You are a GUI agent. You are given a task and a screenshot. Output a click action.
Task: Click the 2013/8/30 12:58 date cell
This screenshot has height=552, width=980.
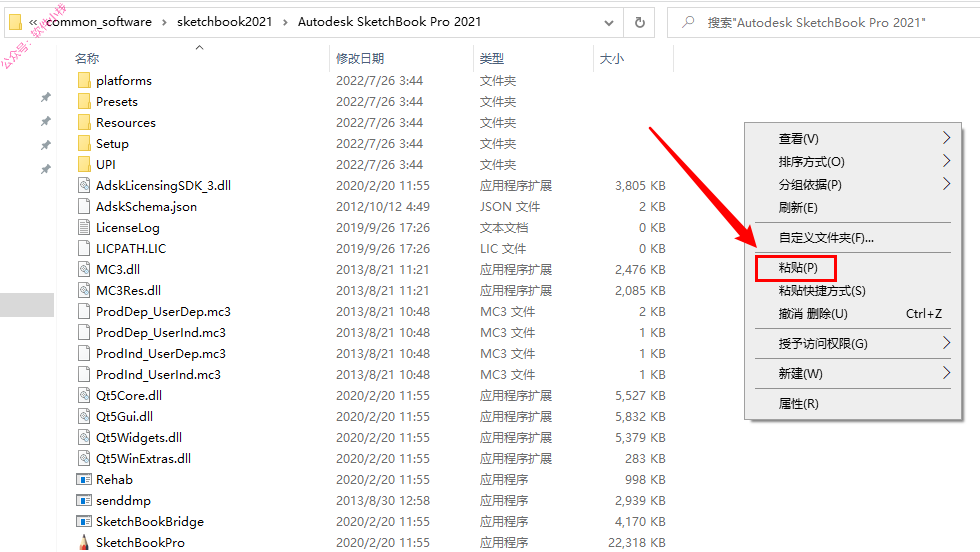382,501
